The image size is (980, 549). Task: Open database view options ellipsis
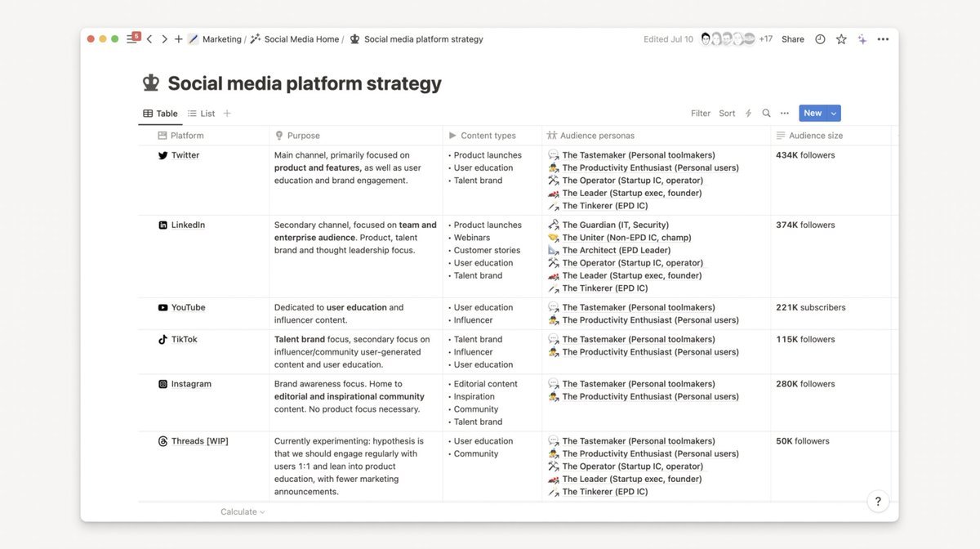[785, 114]
